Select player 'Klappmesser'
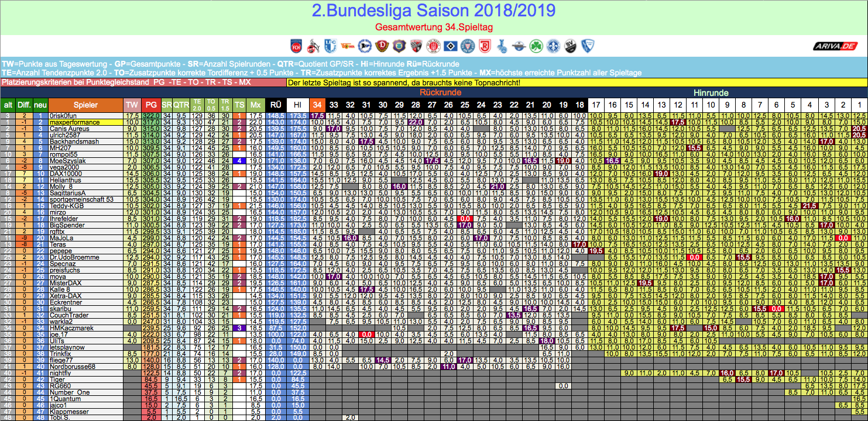Screen dimensions: 868x421 pos(85,412)
